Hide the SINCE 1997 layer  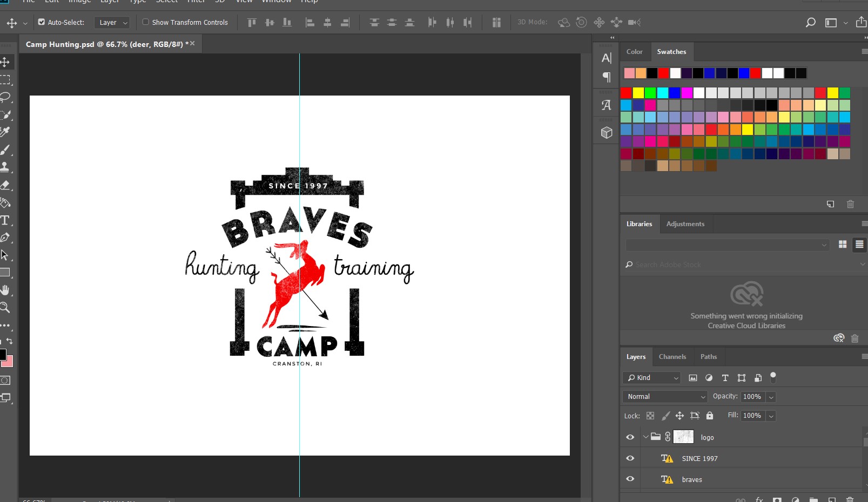pyautogui.click(x=630, y=458)
